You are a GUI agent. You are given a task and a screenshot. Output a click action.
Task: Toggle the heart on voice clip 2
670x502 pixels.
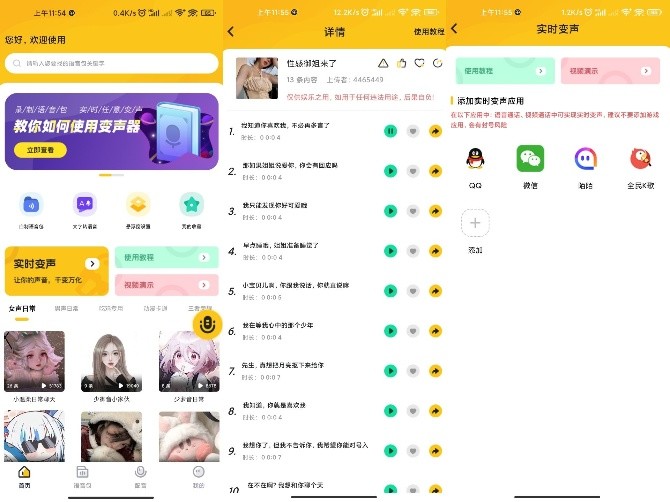(413, 171)
